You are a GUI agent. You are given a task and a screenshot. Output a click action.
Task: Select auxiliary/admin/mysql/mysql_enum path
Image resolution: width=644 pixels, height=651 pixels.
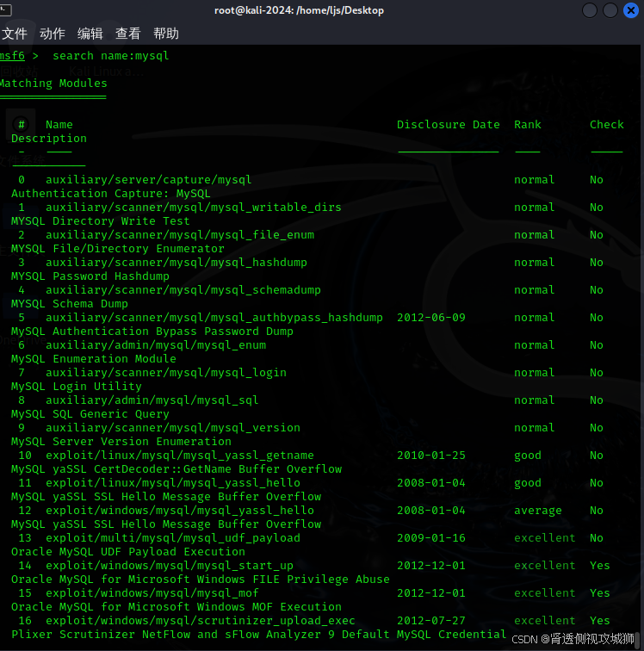[156, 345]
